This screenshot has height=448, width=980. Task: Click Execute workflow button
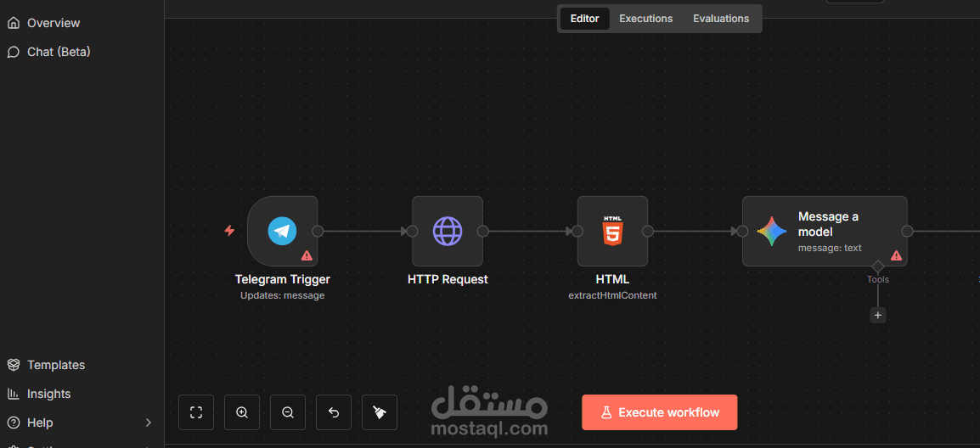pyautogui.click(x=659, y=412)
